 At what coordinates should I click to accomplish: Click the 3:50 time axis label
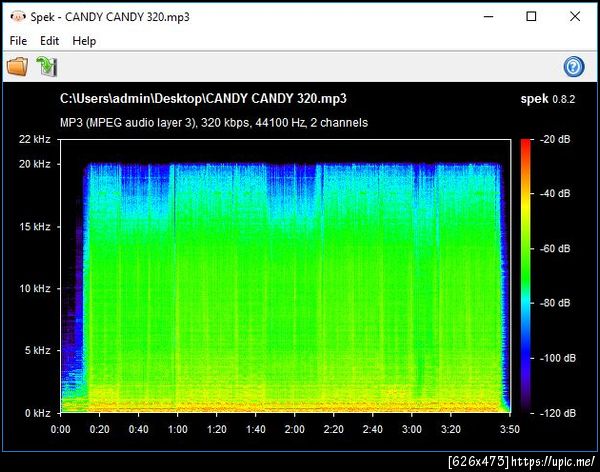coord(510,429)
